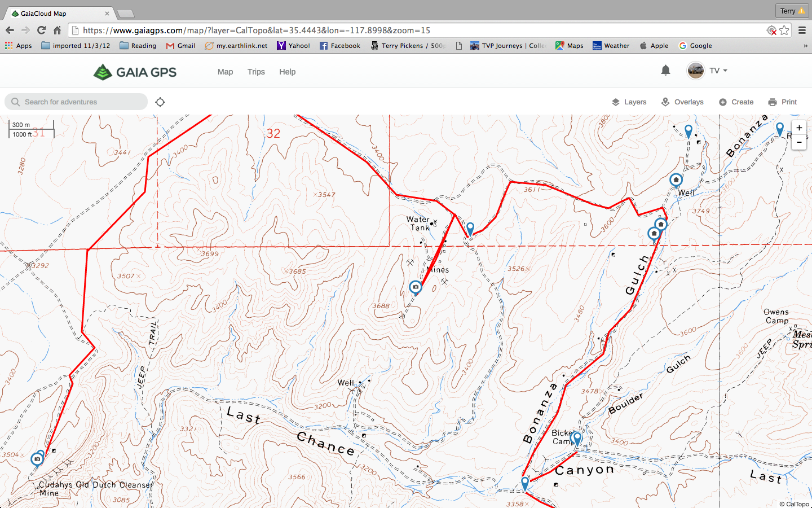Viewport: 812px width, 508px height.
Task: Expand the Overlays menu
Action: tap(682, 102)
